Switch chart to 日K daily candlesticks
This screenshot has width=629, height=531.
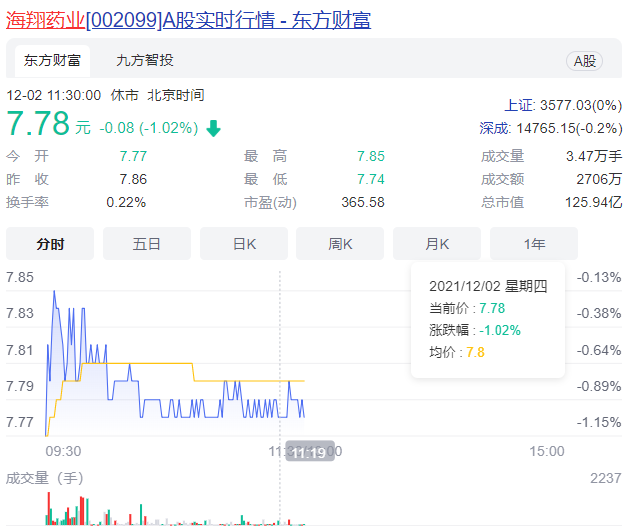pos(244,244)
